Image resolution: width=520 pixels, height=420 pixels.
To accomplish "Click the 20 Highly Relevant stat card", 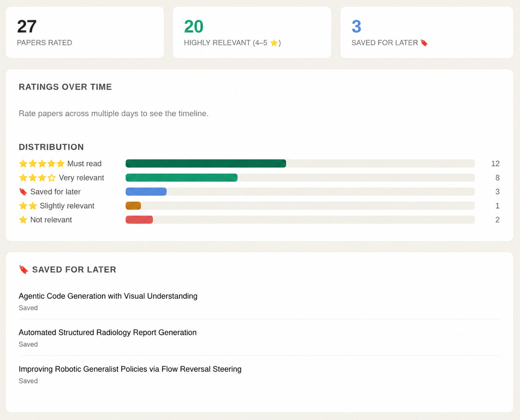I will point(252,32).
